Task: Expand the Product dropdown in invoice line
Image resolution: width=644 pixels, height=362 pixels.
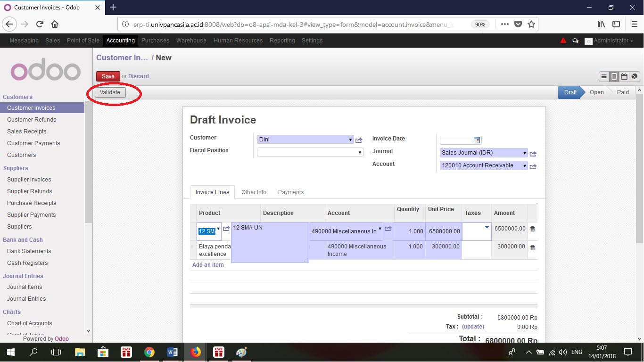Action: pyautogui.click(x=218, y=229)
